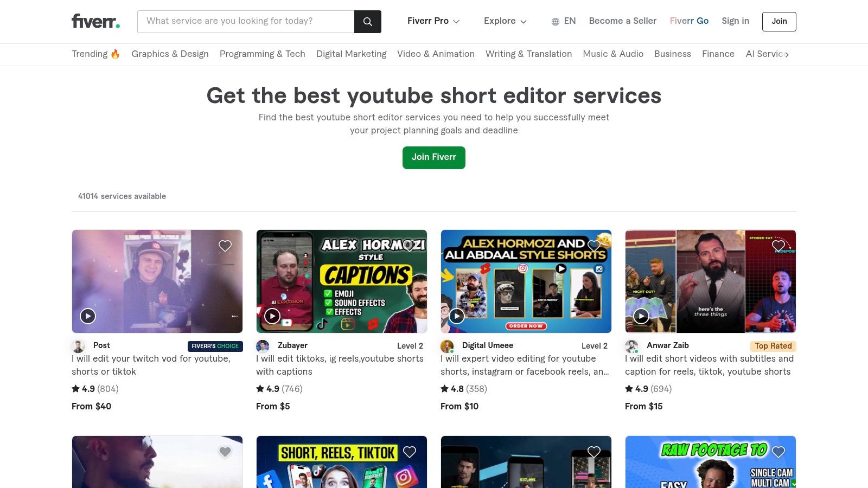
Task: Click seller name Anwar Zaib
Action: coord(668,345)
